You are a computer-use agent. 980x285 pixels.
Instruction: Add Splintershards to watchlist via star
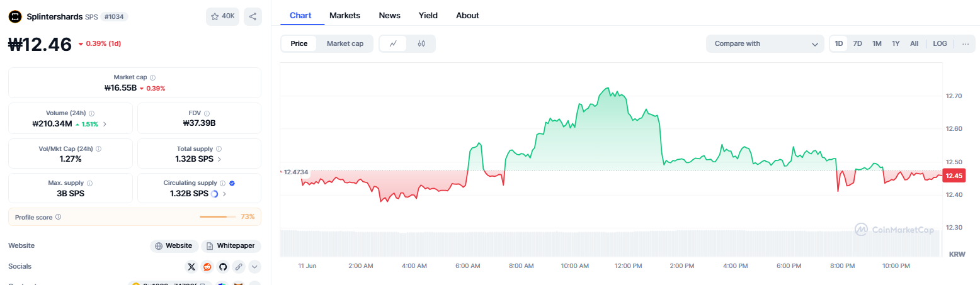click(x=222, y=16)
